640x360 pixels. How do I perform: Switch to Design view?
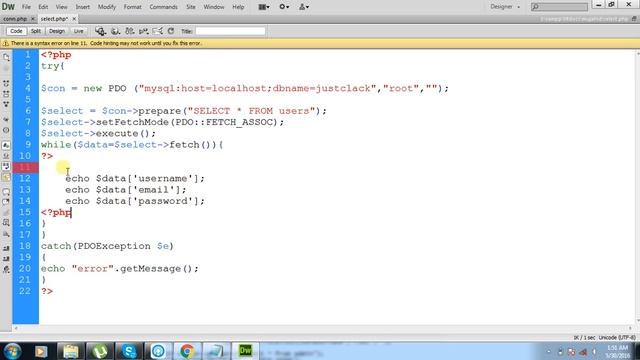pos(57,31)
